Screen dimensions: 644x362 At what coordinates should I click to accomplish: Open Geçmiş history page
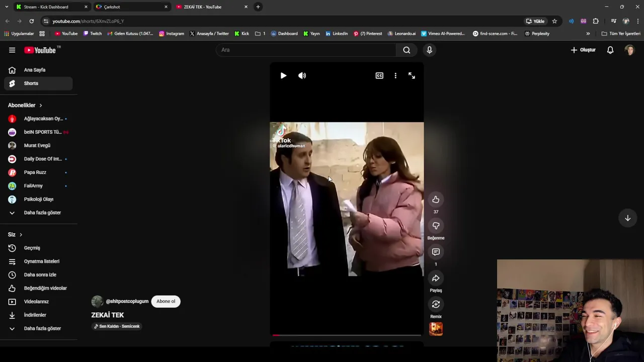point(38,248)
